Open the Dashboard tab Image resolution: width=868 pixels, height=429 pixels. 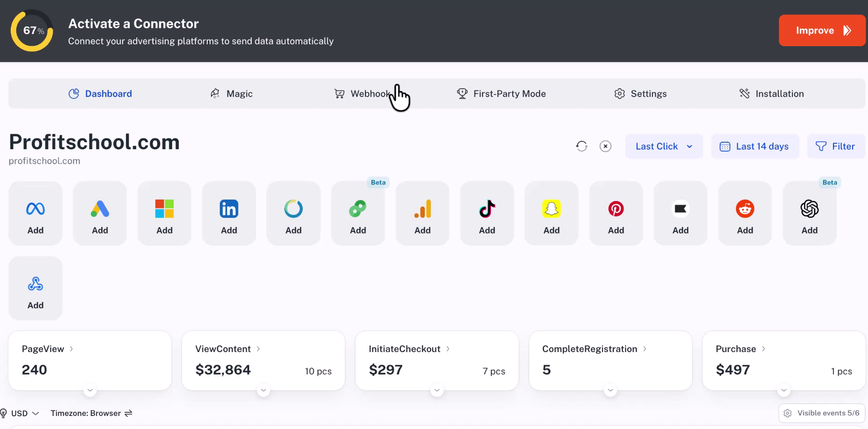[x=100, y=94]
